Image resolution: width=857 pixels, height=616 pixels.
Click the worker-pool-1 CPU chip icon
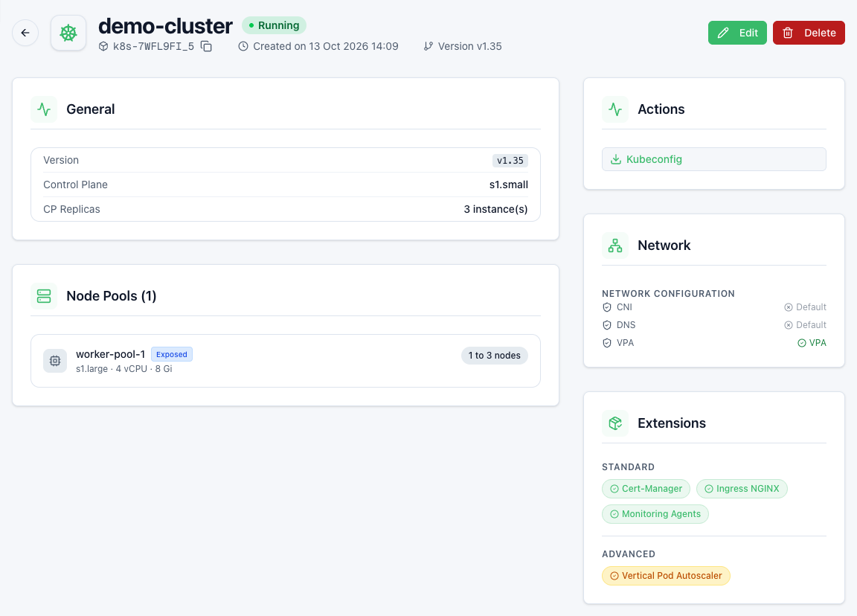pos(55,361)
